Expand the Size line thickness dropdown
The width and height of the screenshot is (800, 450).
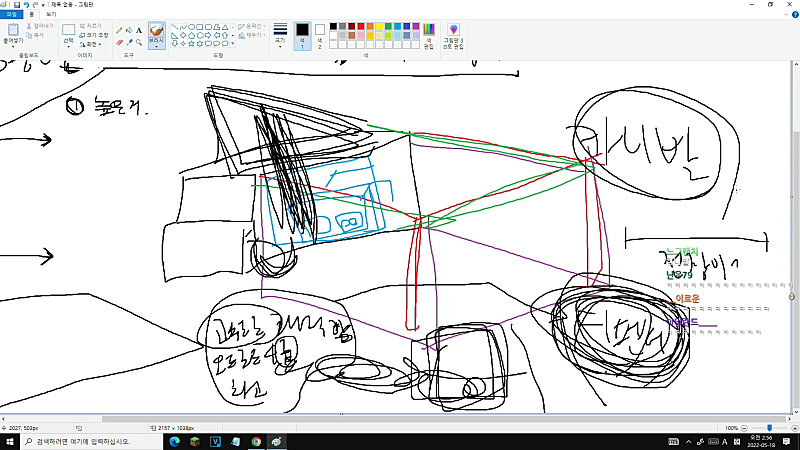[x=280, y=36]
